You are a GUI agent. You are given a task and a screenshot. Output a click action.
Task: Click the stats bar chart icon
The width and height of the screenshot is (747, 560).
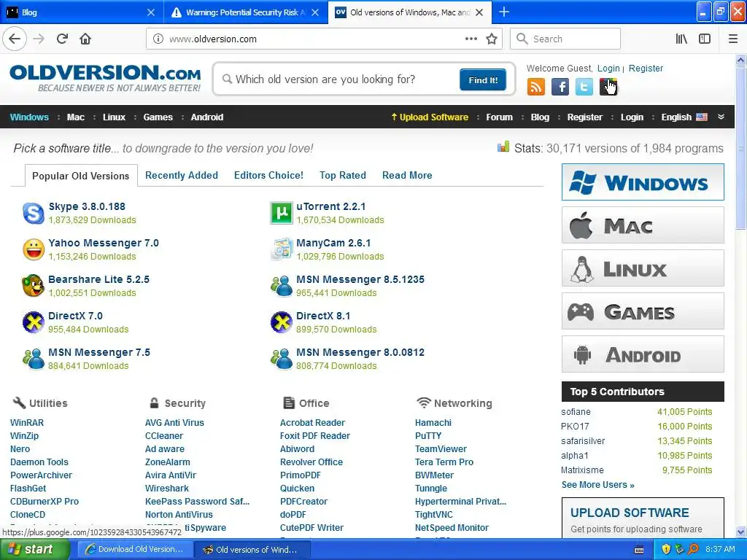[x=503, y=147]
